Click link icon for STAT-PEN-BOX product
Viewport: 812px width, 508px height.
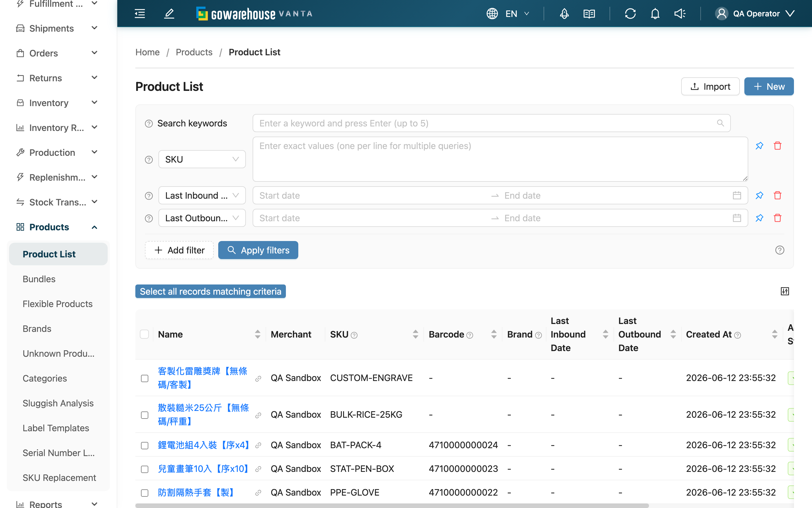[258, 469]
